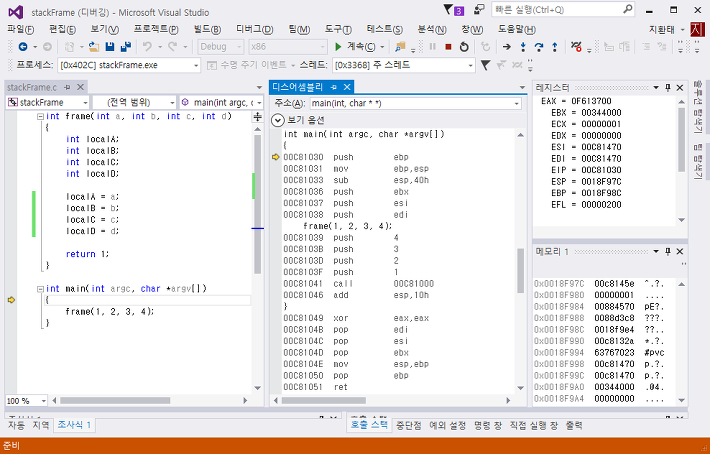
Task: Collapse the main function outline
Action: [40, 289]
